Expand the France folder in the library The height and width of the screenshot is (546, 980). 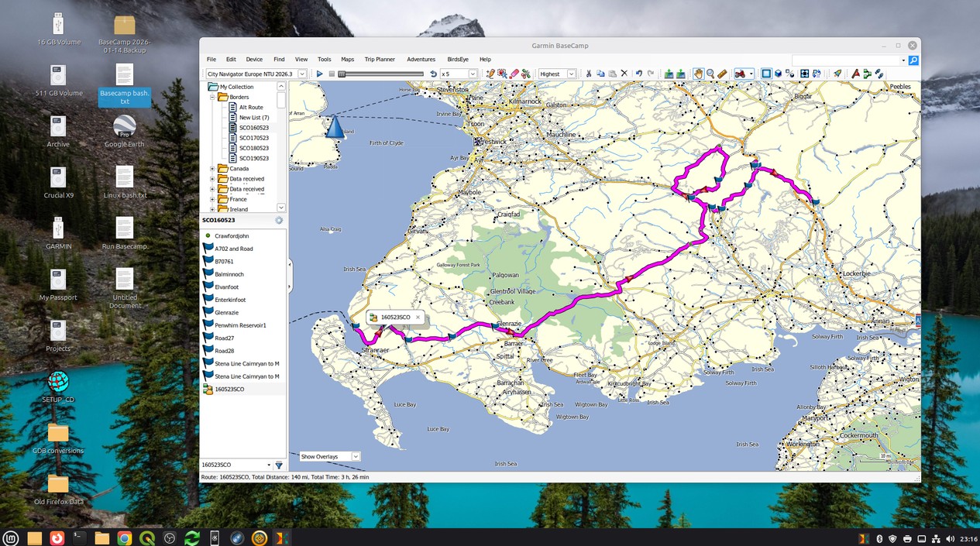pyautogui.click(x=213, y=199)
